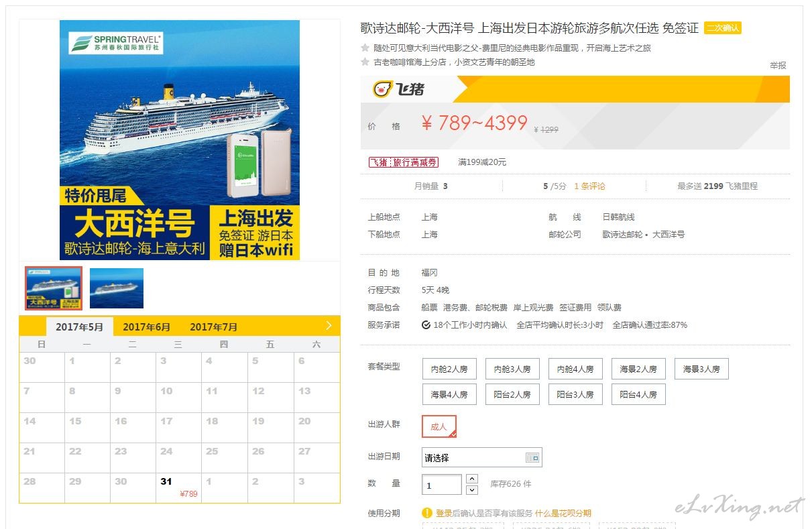Open the 1 条评论 reviews link

589,186
